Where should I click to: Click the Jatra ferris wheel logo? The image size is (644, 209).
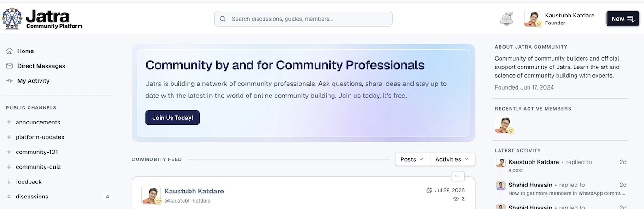click(13, 19)
